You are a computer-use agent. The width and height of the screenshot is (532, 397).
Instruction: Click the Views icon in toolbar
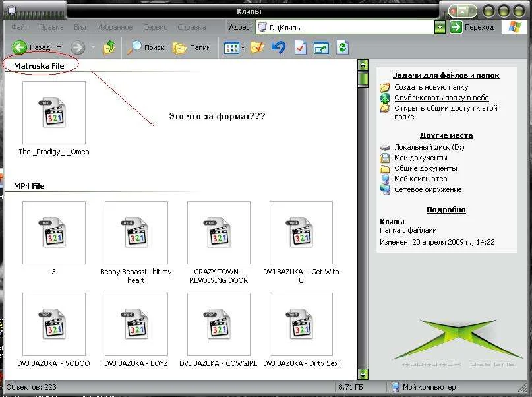(x=231, y=48)
